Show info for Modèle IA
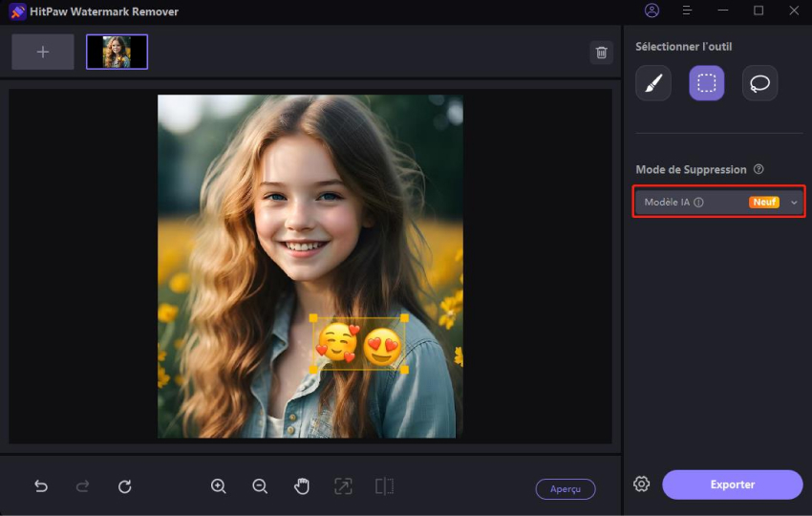The width and height of the screenshot is (812, 516). 698,203
